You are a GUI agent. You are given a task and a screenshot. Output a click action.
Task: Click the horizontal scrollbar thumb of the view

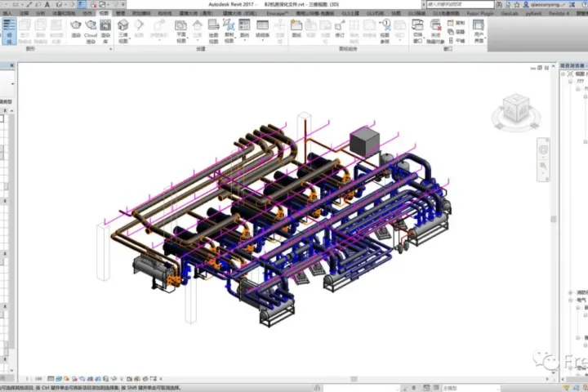tap(354, 379)
